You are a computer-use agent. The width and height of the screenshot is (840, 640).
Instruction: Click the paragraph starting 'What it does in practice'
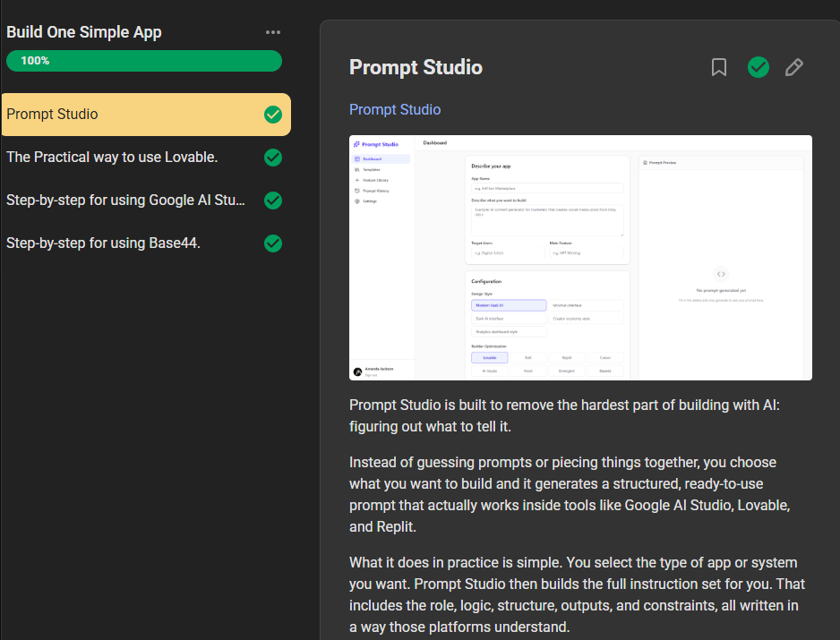click(x=578, y=594)
